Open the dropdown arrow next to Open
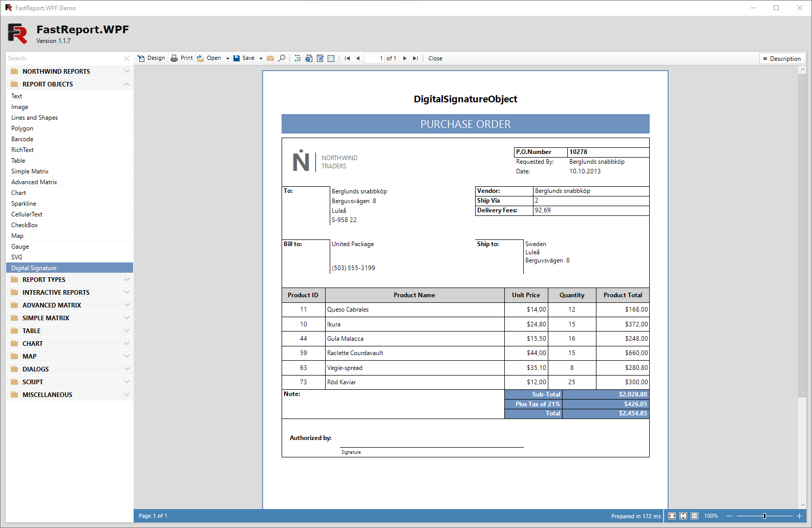 click(x=228, y=58)
